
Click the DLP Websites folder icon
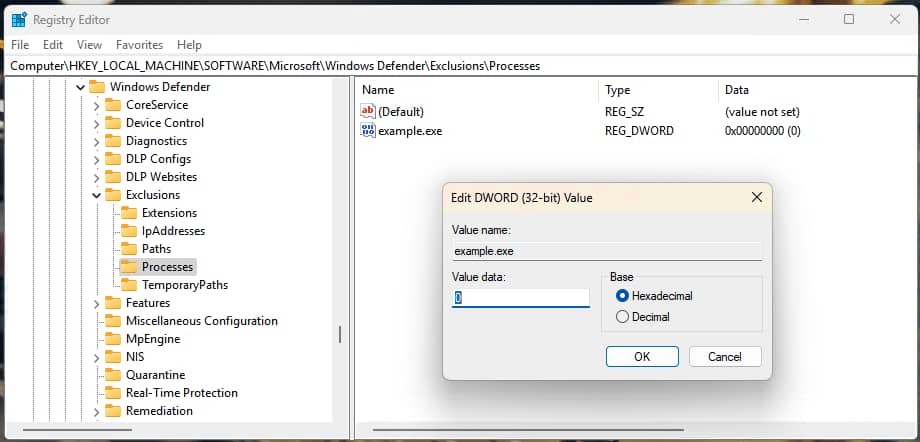(x=113, y=177)
